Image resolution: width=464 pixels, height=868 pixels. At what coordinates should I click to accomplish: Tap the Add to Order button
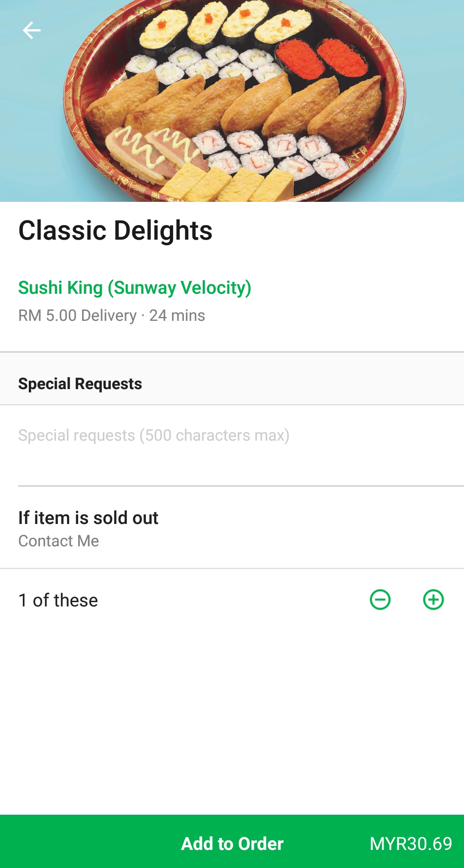pos(232,844)
